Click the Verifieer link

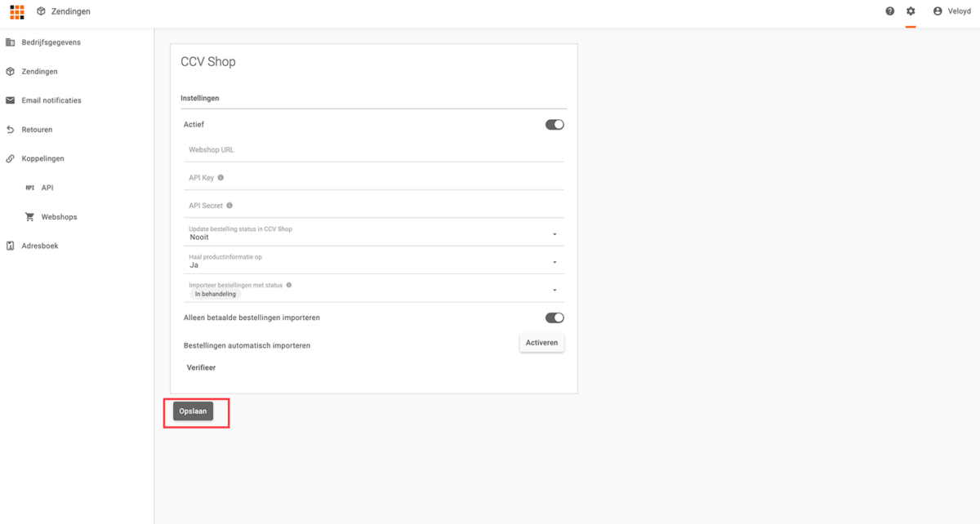pyautogui.click(x=201, y=368)
